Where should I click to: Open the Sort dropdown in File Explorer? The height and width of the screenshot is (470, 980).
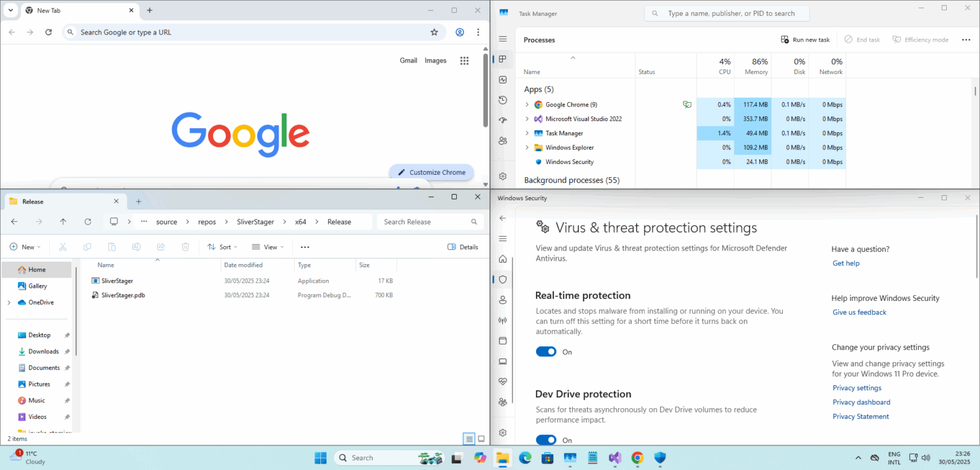point(222,247)
